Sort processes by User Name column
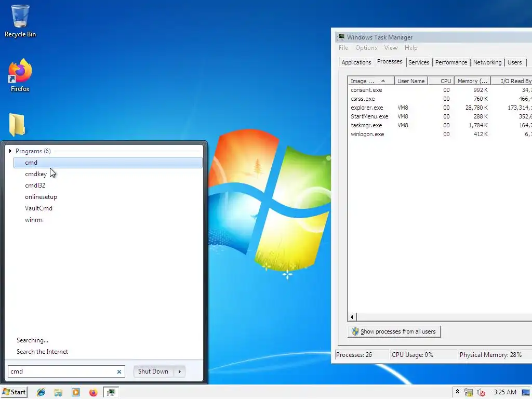 411,81
